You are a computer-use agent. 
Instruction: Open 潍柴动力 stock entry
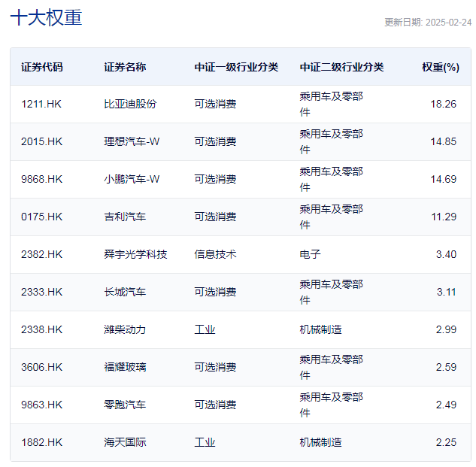(125, 329)
